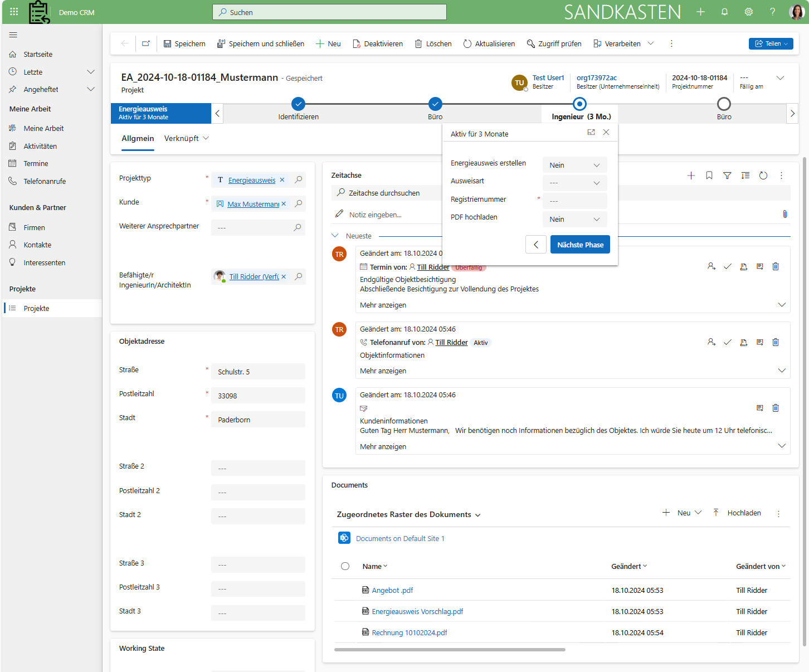This screenshot has width=809, height=672.
Task: Open the Verarbeiten dropdown arrow
Action: pos(650,43)
